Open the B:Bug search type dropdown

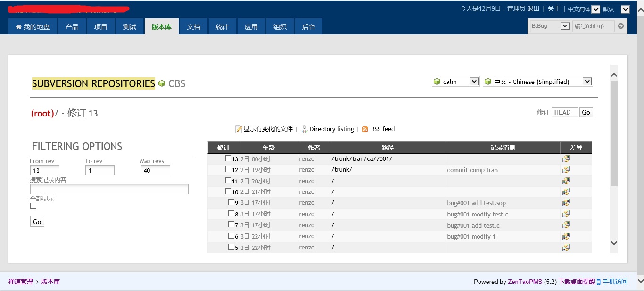coord(550,26)
